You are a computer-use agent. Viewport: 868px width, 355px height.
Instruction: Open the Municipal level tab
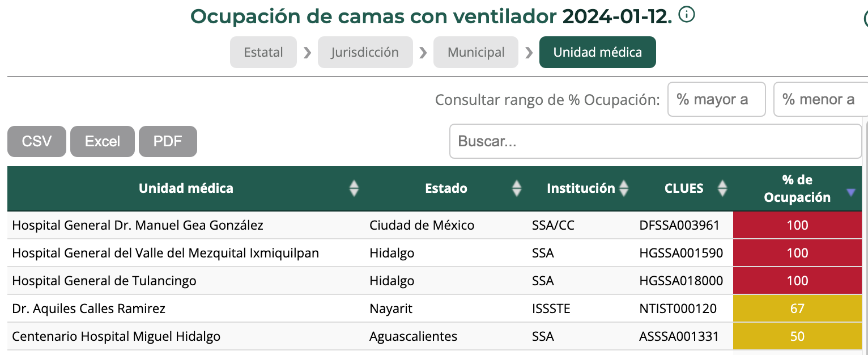click(x=476, y=52)
